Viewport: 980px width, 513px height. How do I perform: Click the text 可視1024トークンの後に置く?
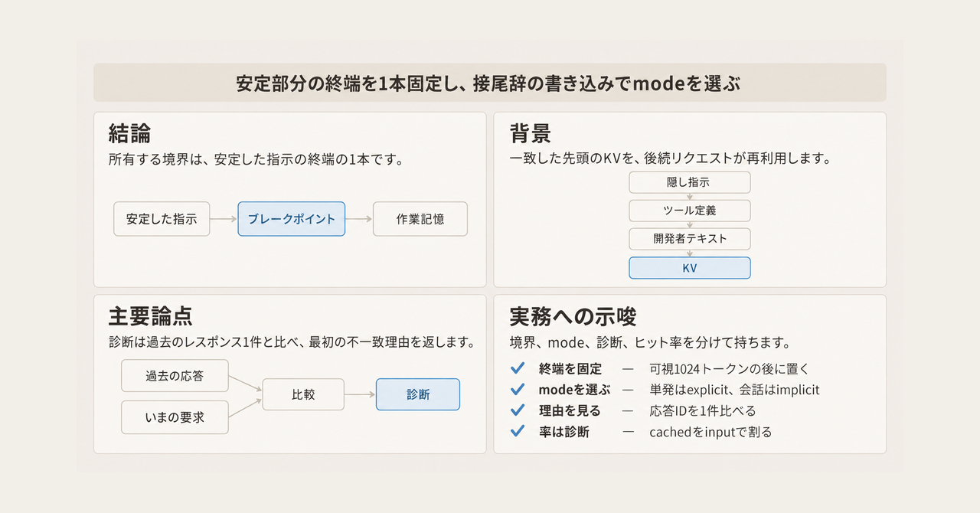click(x=729, y=368)
